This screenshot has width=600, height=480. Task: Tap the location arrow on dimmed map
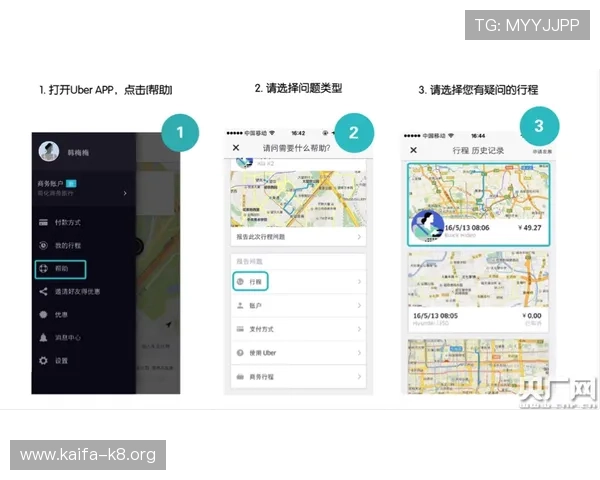click(x=169, y=325)
